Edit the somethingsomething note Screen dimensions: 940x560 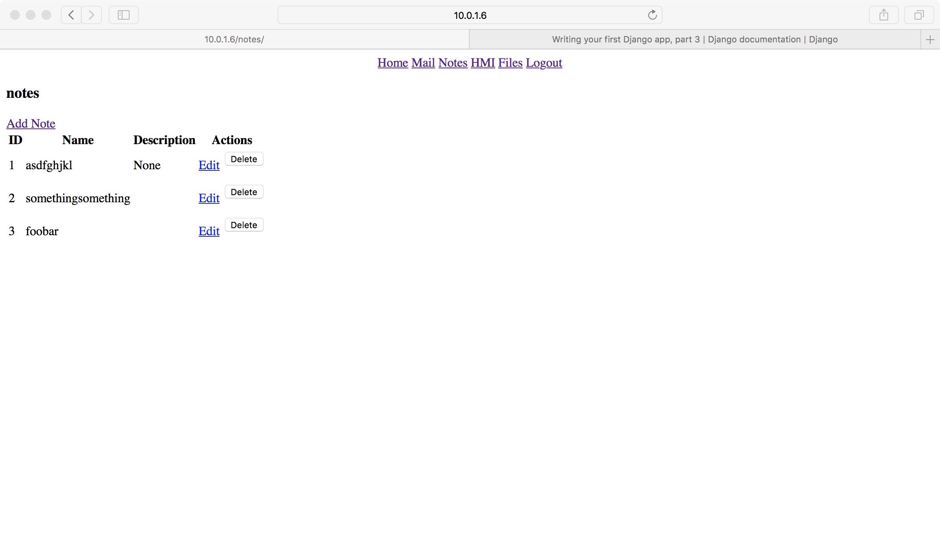(209, 198)
